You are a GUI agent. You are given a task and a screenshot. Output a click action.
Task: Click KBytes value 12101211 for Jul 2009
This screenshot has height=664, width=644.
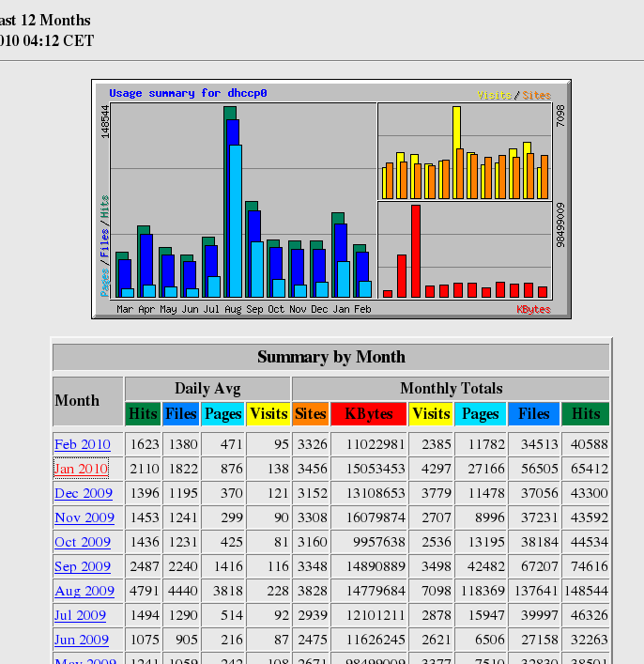pyautogui.click(x=376, y=615)
